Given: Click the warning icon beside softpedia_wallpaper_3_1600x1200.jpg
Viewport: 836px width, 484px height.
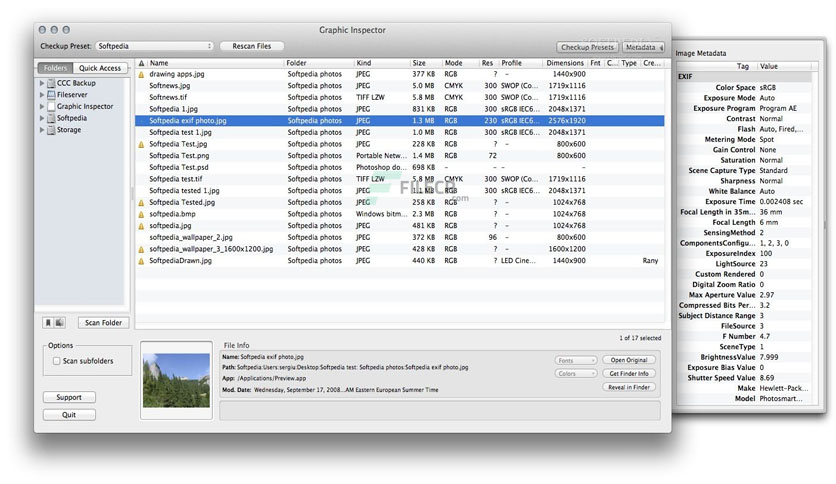Looking at the screenshot, I should 141,249.
